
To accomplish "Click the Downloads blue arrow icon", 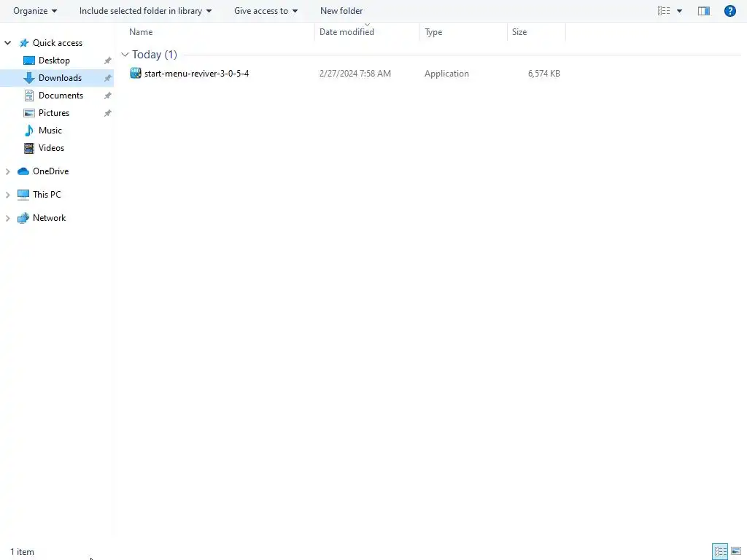I will click(x=29, y=78).
